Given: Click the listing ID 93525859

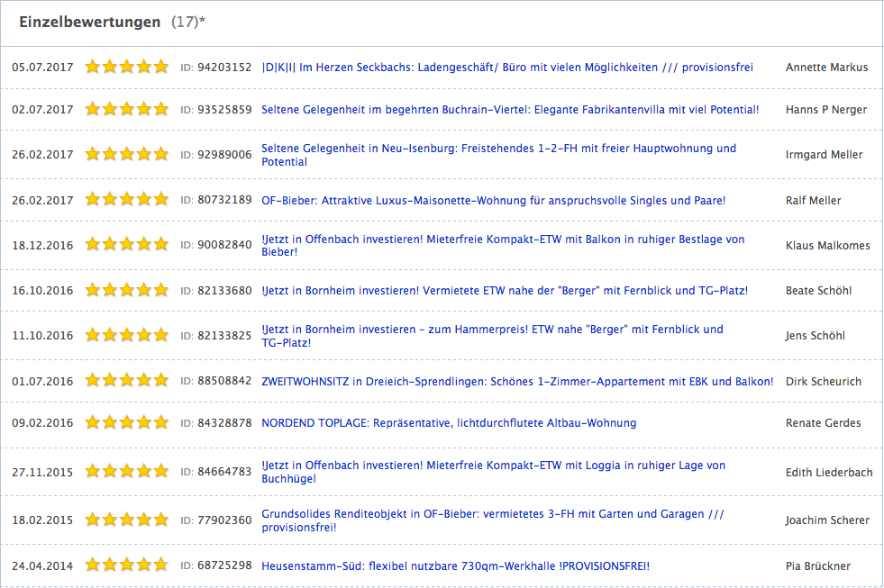Looking at the screenshot, I should click(x=223, y=109).
